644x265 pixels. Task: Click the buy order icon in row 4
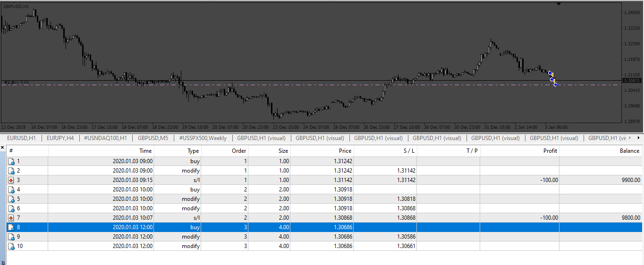(x=11, y=190)
